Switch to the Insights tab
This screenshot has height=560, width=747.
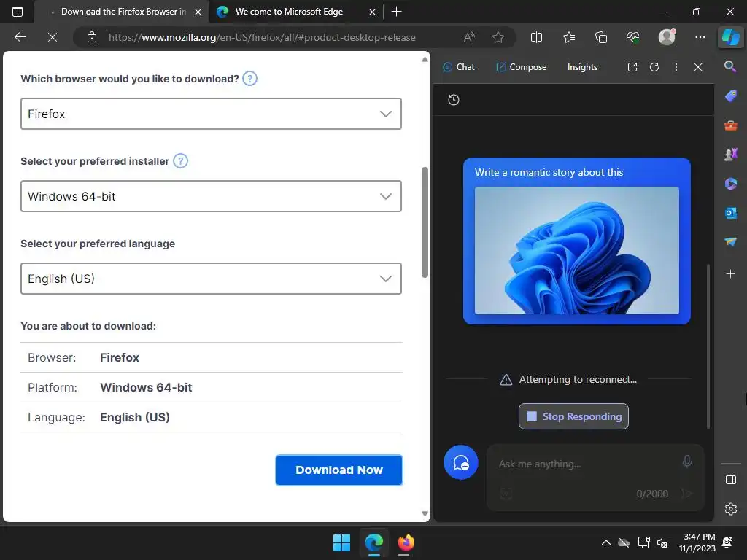pos(582,67)
